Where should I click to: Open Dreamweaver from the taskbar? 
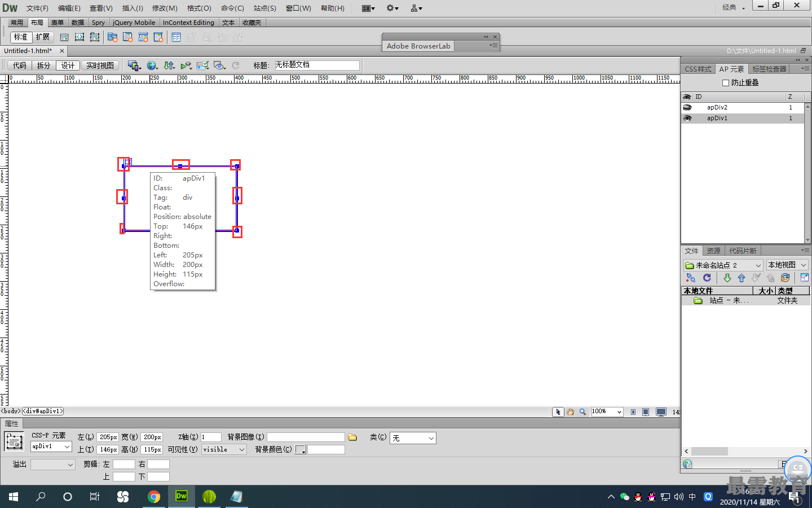182,497
